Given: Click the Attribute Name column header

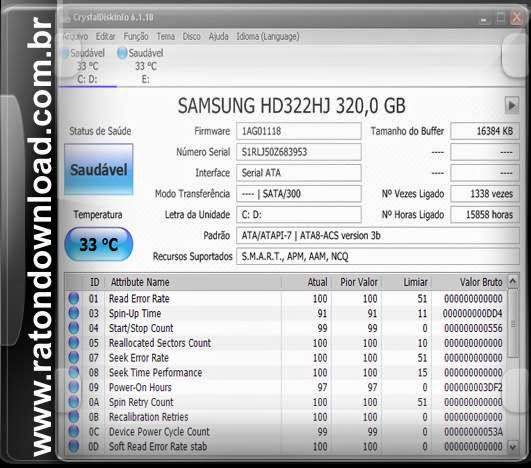Looking at the screenshot, I should [x=193, y=282].
